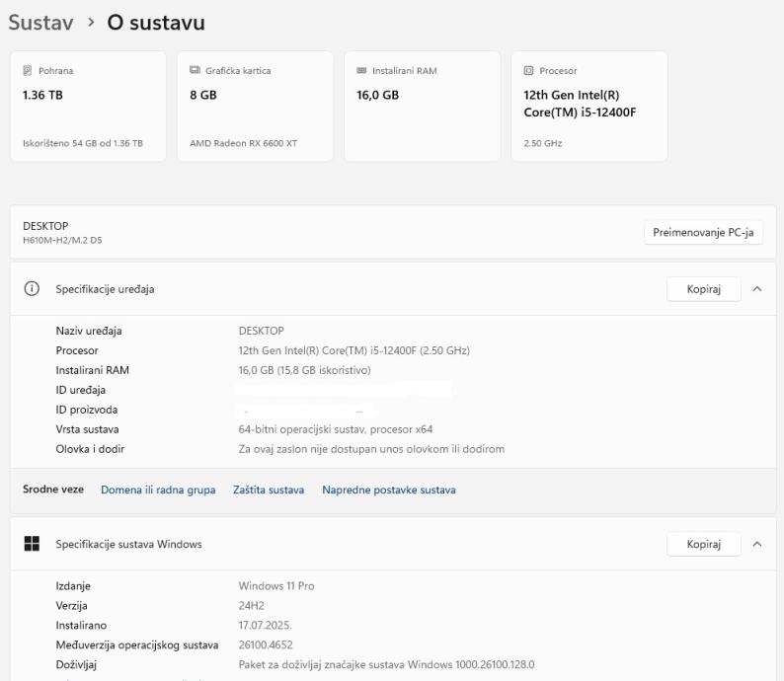Open the Domena ili radna grupa link

pos(158,491)
